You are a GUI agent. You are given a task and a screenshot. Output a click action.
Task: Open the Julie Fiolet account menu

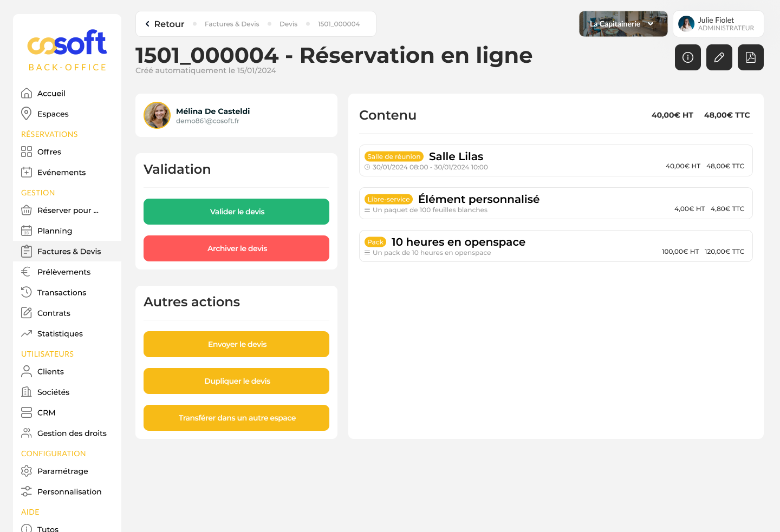pos(718,24)
